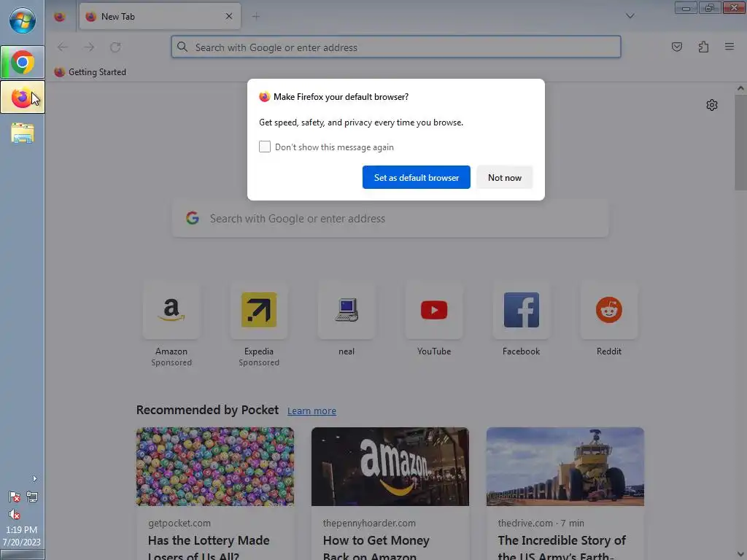Viewport: 747px width, 560px height.
Task: Open the clock showing 1:19 PM
Action: tap(21, 536)
